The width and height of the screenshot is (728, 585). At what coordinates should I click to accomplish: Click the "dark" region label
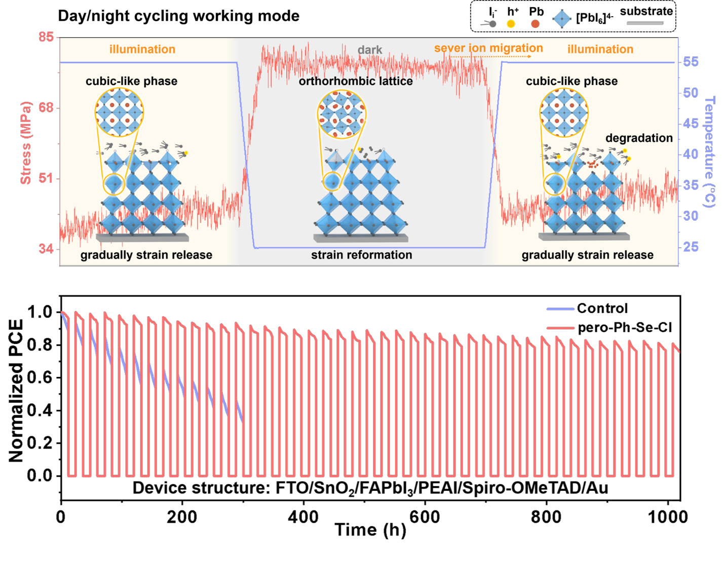[370, 50]
